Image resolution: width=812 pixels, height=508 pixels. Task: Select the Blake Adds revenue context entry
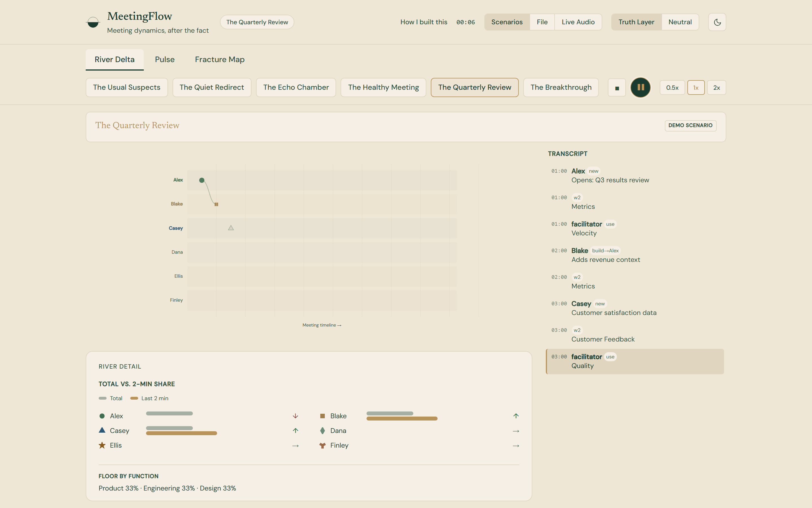point(634,255)
